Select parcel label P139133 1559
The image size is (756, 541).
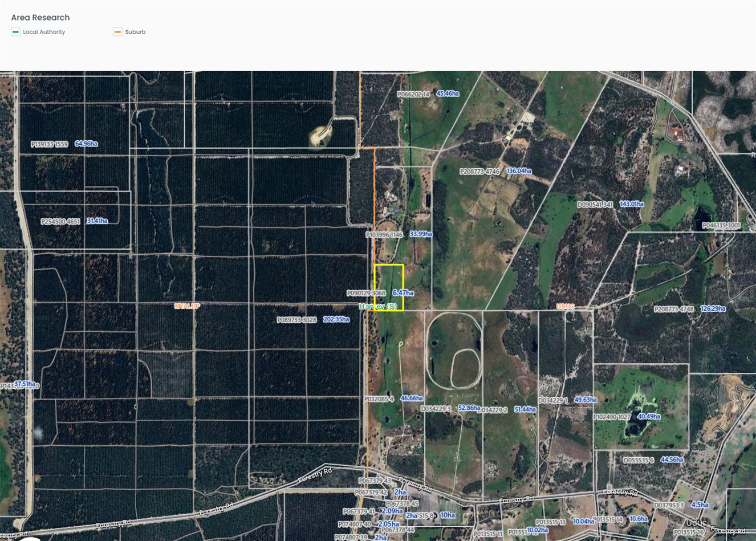pos(51,144)
